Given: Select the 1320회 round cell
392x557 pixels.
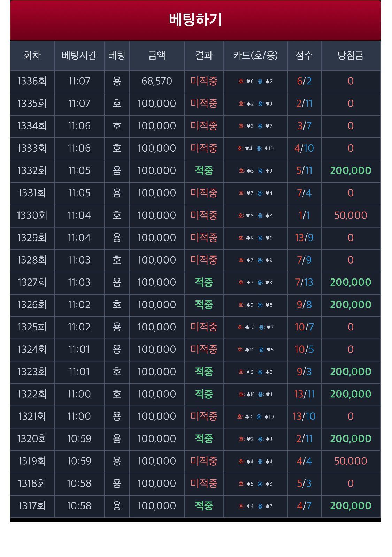Looking at the screenshot, I should [32, 439].
